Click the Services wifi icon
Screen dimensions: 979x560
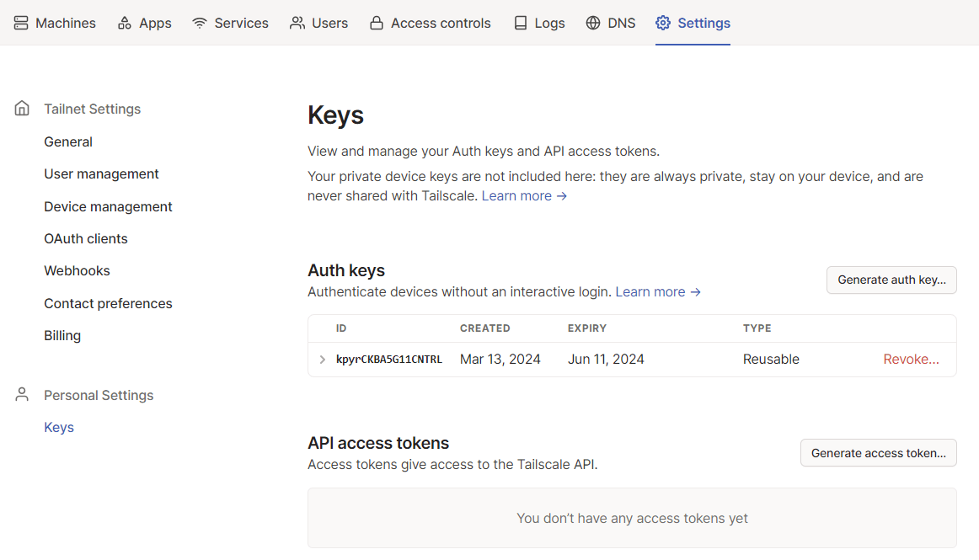point(200,23)
